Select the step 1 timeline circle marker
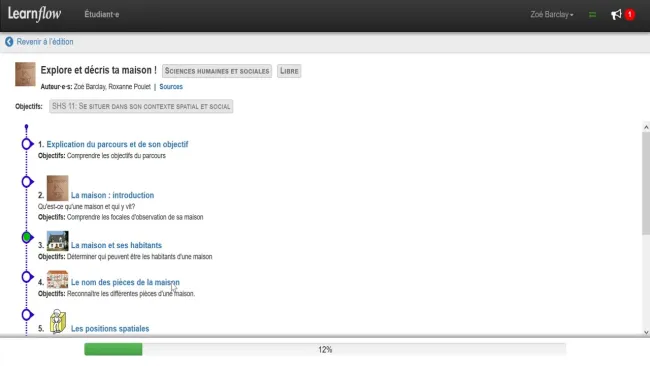 click(x=27, y=144)
